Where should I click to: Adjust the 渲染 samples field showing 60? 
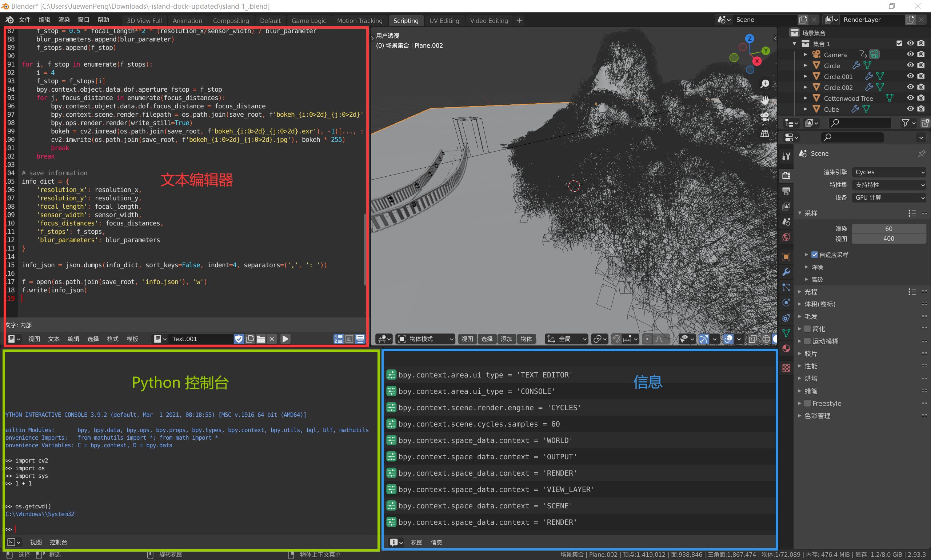(889, 229)
